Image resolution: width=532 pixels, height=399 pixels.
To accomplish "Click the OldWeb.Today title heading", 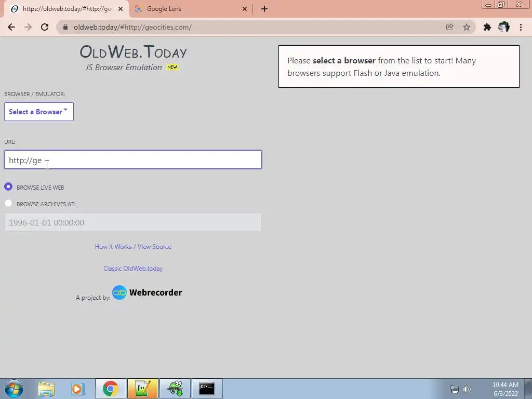I will click(133, 51).
